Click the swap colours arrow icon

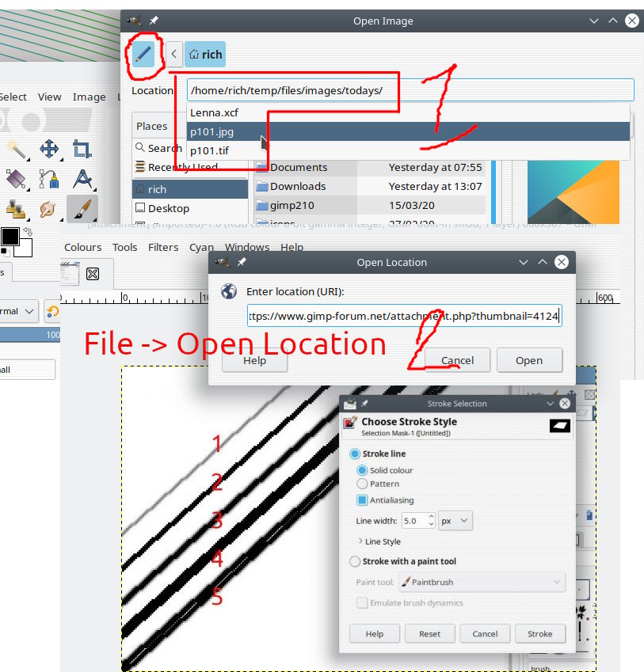point(28,232)
